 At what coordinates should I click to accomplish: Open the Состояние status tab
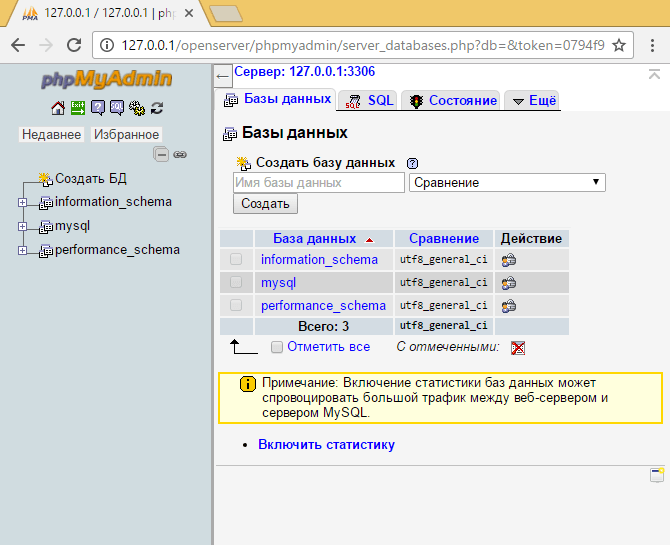pos(451,100)
